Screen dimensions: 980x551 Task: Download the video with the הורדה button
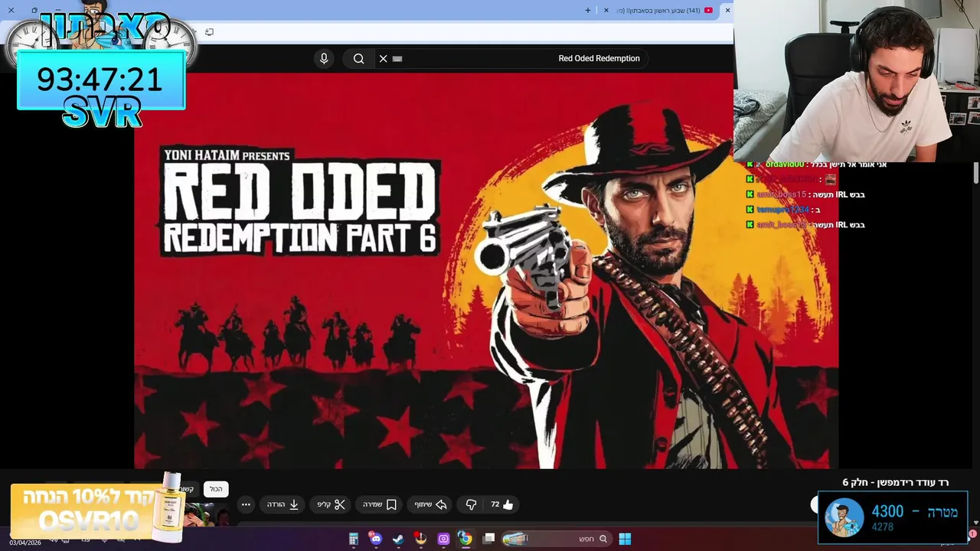[283, 504]
